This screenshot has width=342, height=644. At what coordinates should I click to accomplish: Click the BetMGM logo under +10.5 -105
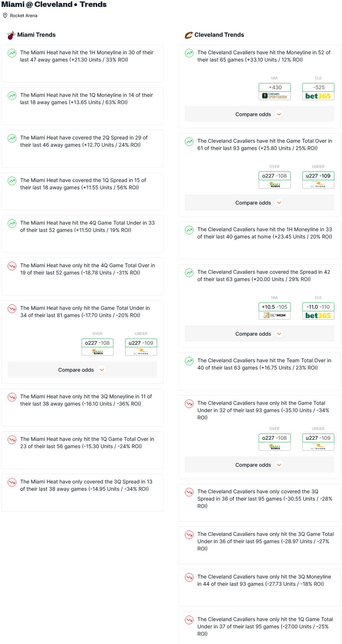275,315
